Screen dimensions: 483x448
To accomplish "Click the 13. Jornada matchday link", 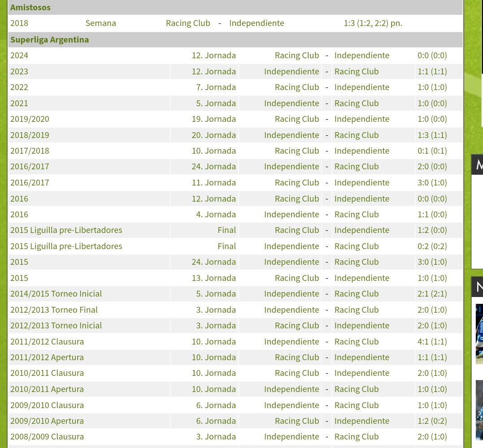I will click(x=214, y=278).
